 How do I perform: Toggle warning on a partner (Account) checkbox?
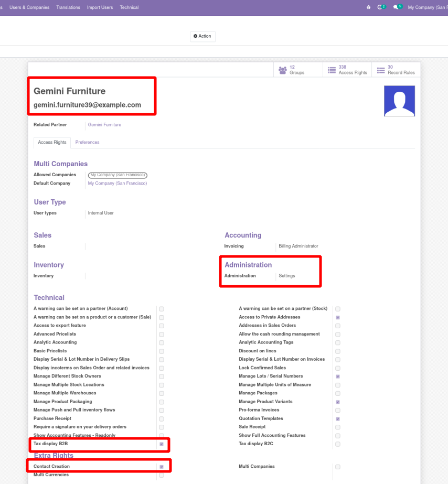click(162, 309)
